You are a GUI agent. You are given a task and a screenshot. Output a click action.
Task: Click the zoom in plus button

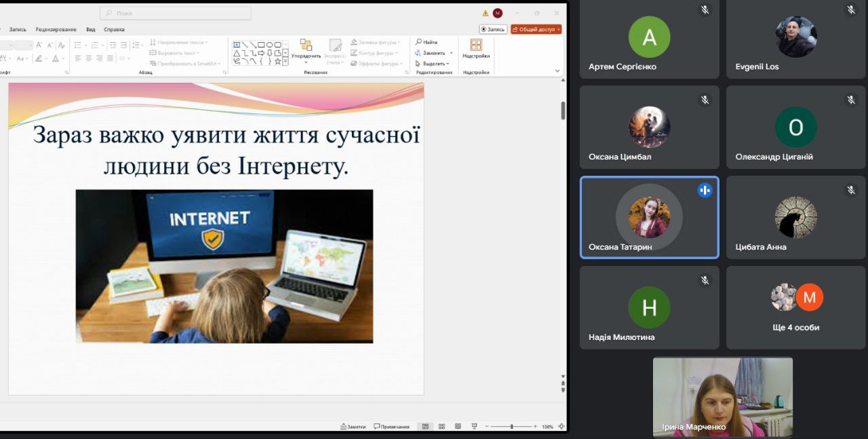(535, 426)
